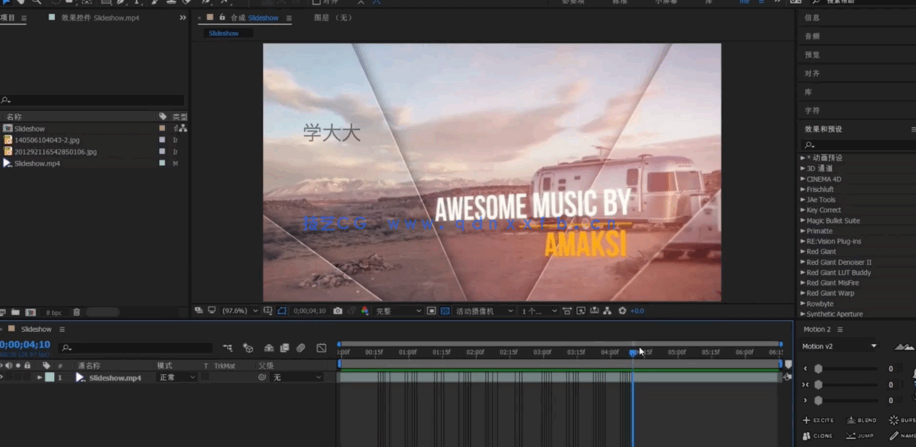This screenshot has height=447, width=916.
Task: Open the magnification ratio dropdown (97.6%)
Action: point(242,311)
